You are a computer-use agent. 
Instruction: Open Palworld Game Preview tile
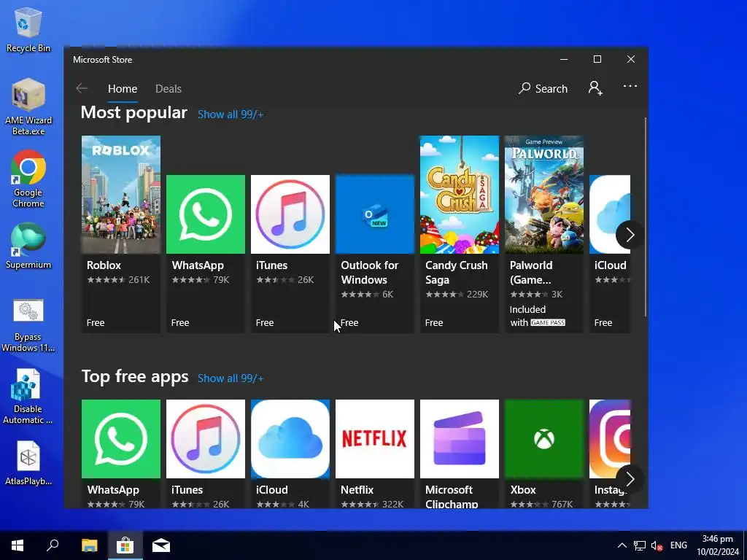[x=544, y=194]
